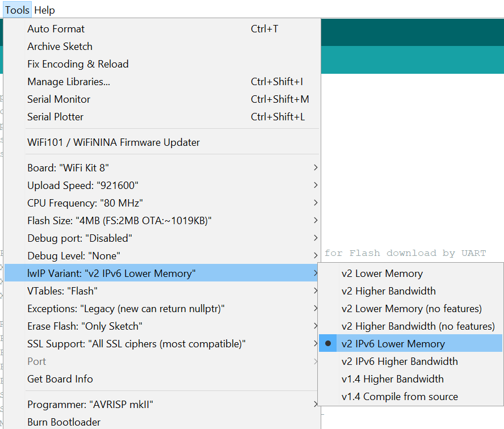The height and width of the screenshot is (429, 504).
Task: Click the chevron arrow on the Board row
Action: tap(316, 167)
